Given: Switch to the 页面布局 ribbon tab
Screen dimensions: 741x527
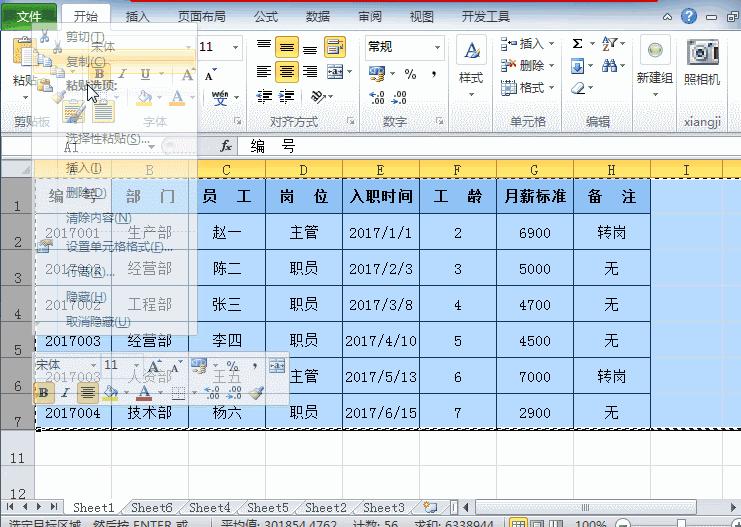Looking at the screenshot, I should (x=202, y=17).
